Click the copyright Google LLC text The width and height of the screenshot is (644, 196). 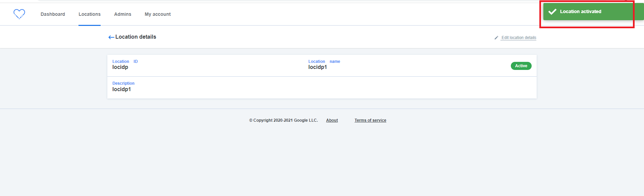pos(283,120)
